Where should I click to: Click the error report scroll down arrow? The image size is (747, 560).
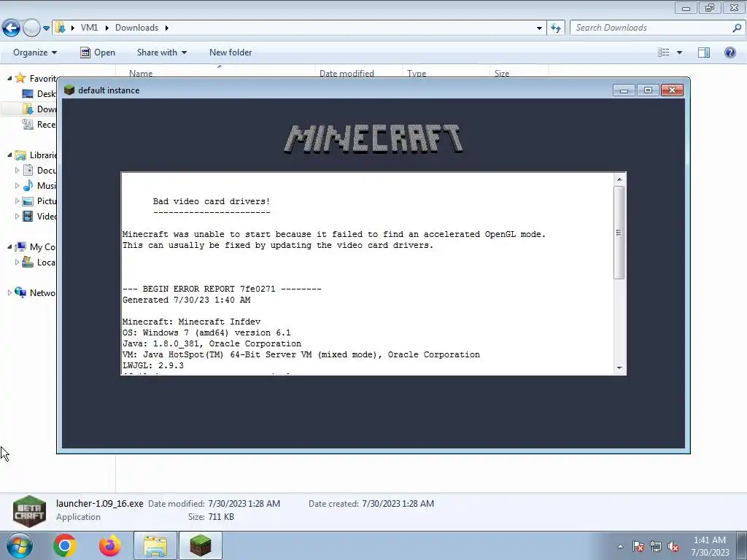619,367
